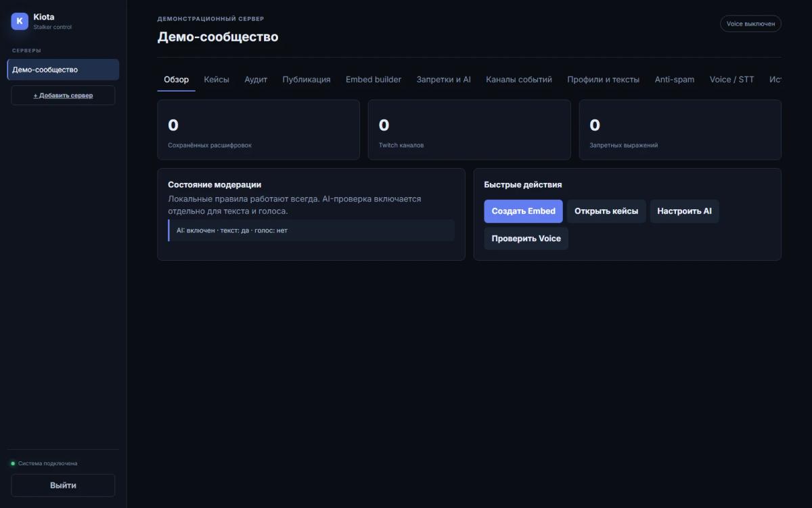
Task: Click the Открыть кейсы button
Action: 606,211
